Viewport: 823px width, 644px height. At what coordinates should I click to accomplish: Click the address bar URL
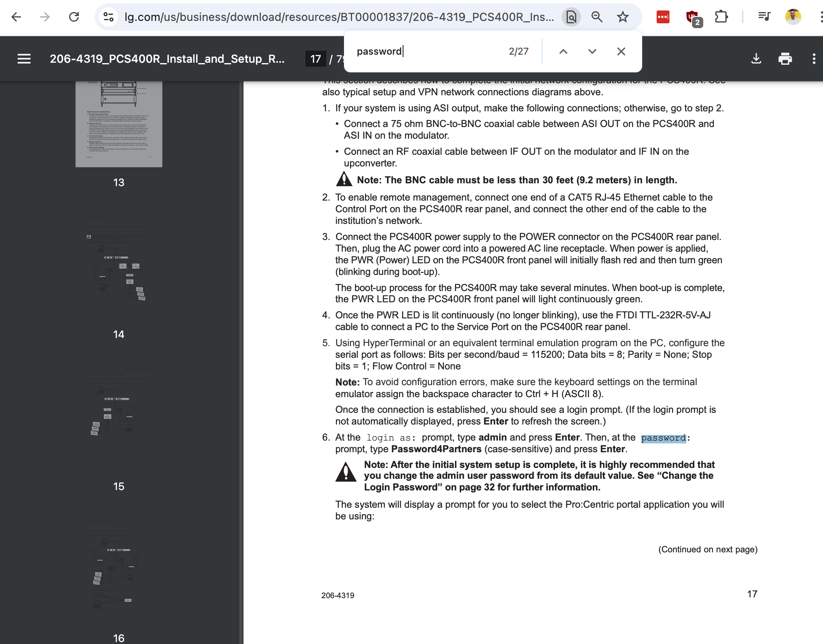(339, 17)
